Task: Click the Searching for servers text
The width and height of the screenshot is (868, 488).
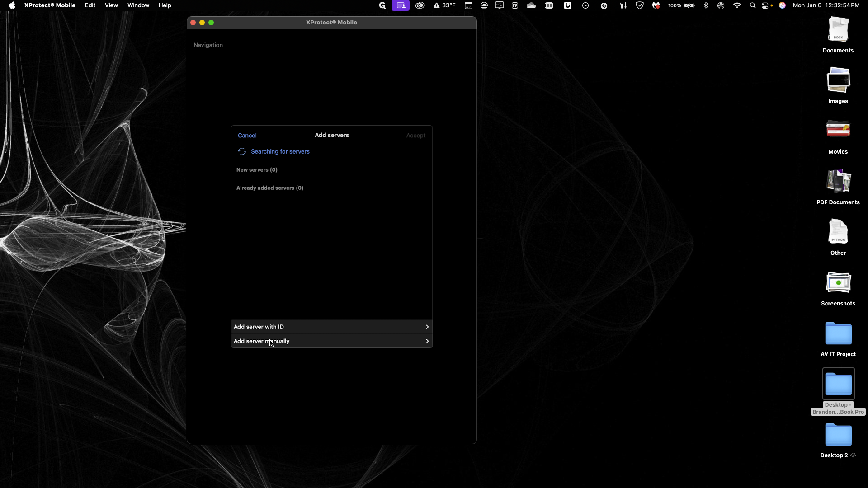Action: coord(280,151)
